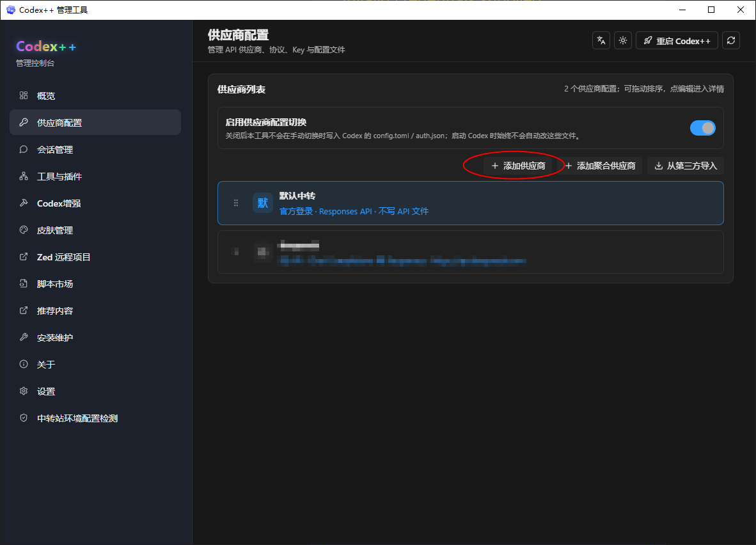The width and height of the screenshot is (756, 545).
Task: Click the drag handle of 默认中转 row
Action: tap(236, 203)
